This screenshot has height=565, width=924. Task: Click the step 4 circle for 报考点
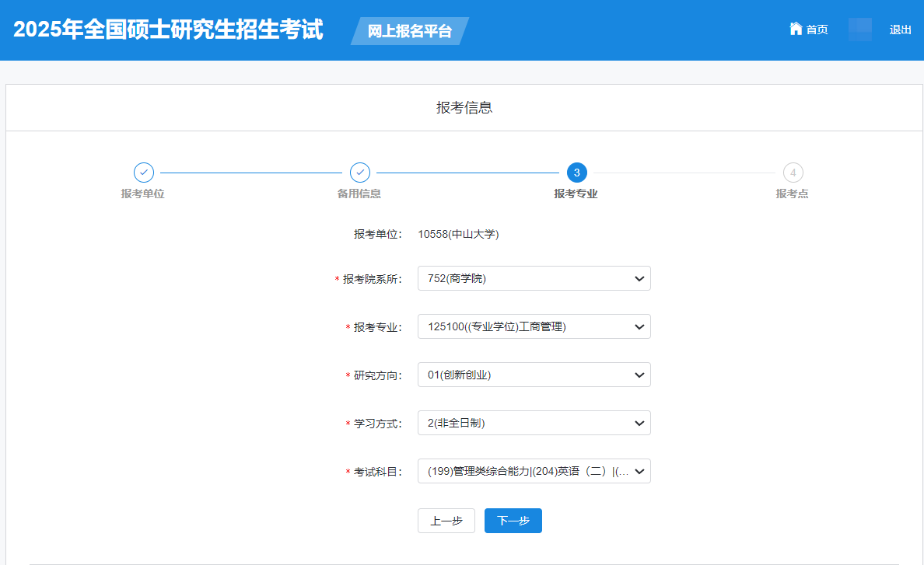(793, 173)
